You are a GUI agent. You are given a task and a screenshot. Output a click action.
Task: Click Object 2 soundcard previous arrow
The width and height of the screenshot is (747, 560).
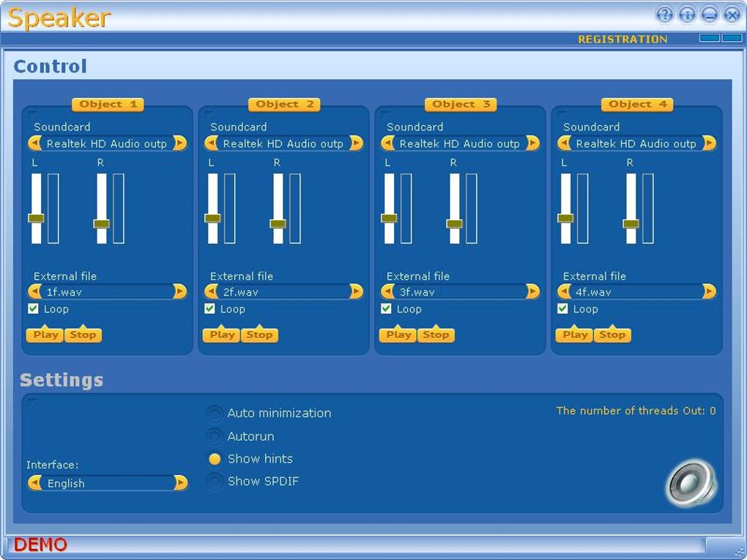point(211,143)
